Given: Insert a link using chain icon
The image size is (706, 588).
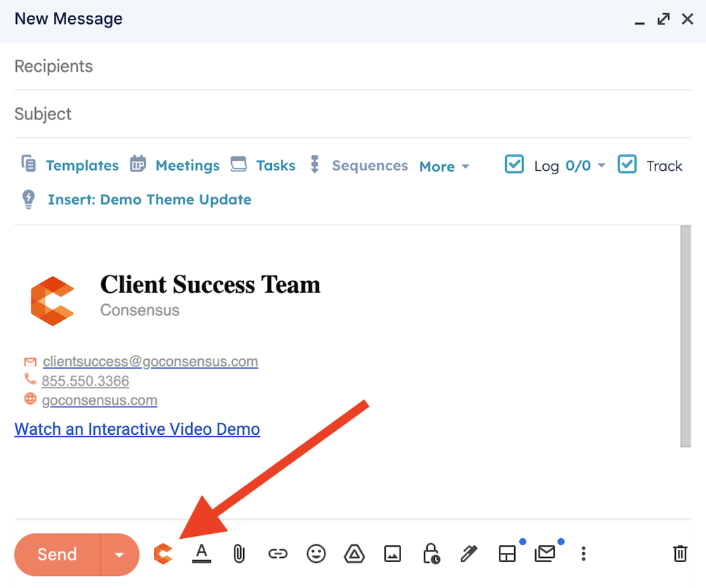Looking at the screenshot, I should pyautogui.click(x=277, y=554).
